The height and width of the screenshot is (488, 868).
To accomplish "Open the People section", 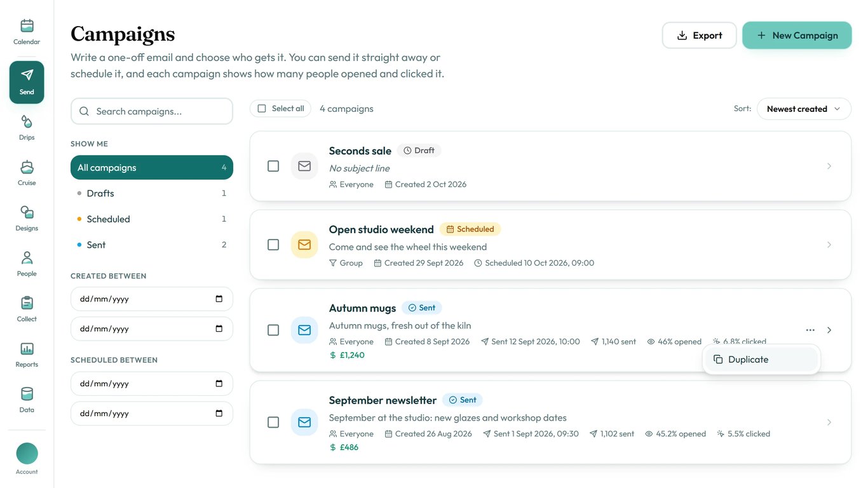I will pyautogui.click(x=27, y=264).
